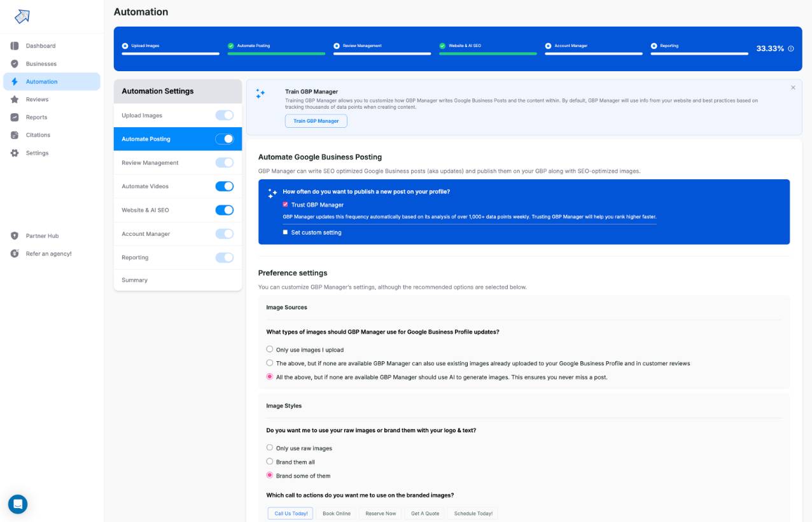This screenshot has height=522, width=812.
Task: Click the Automation lightning bolt icon
Action: (15, 81)
